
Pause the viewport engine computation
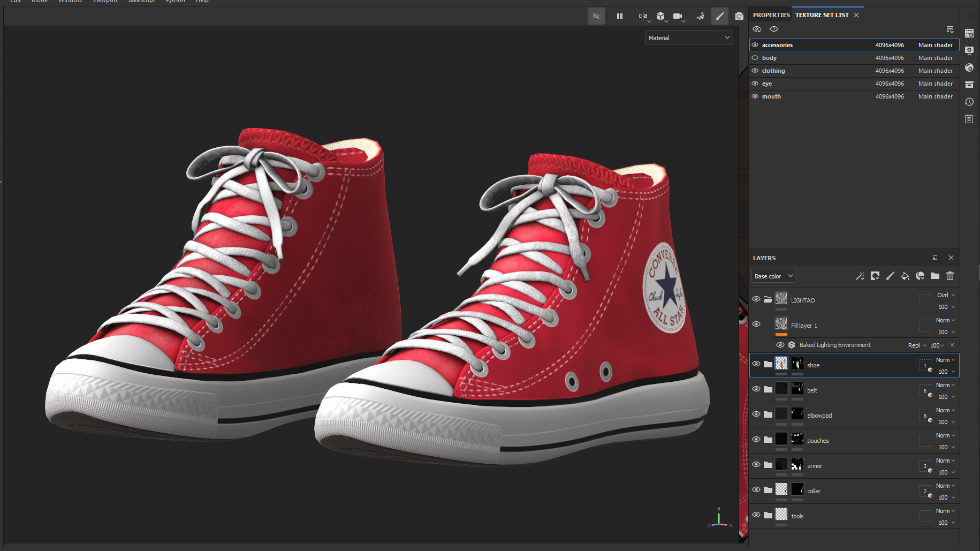click(619, 16)
